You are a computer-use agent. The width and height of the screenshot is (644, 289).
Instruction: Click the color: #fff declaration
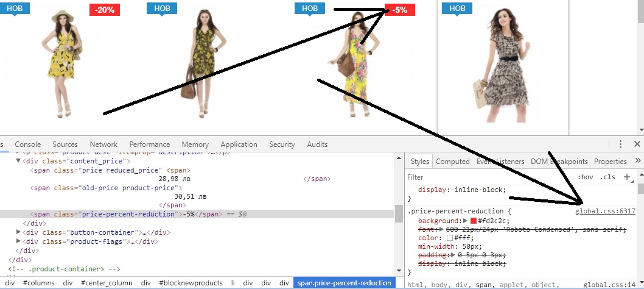tap(446, 238)
